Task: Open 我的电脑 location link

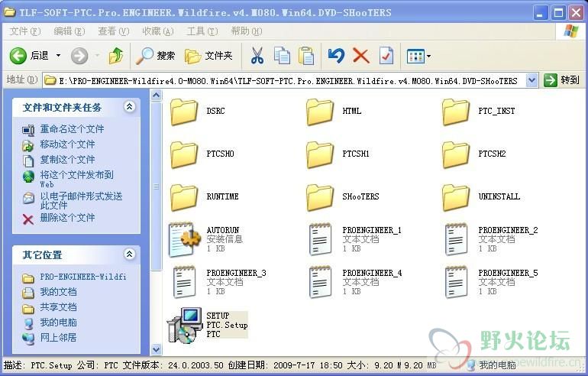Action: coord(58,323)
